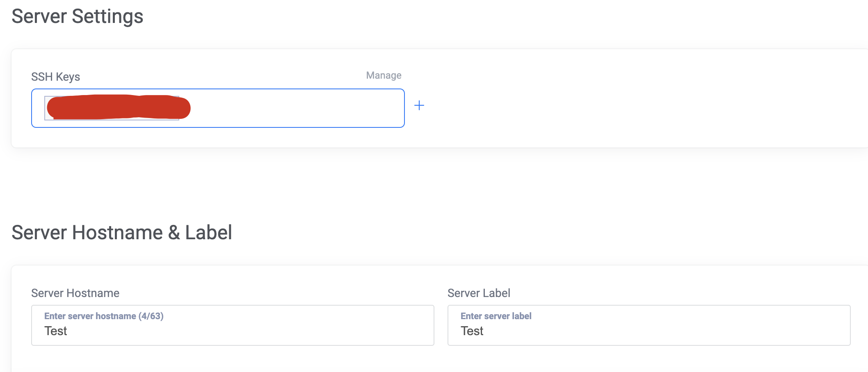The height and width of the screenshot is (372, 868).
Task: Place cursor in hostname value "Test"
Action: 56,331
